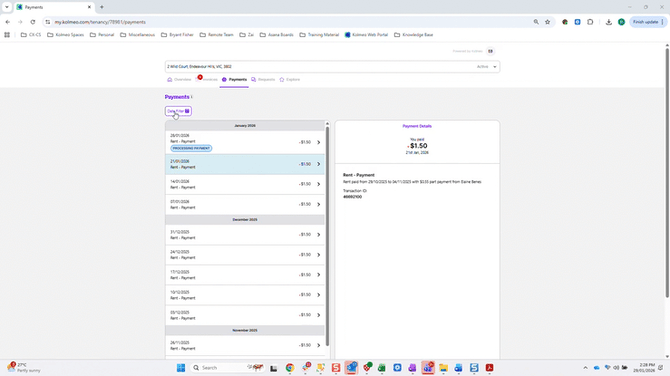Expand the 07/01/2026 payment chevron

tap(318, 204)
